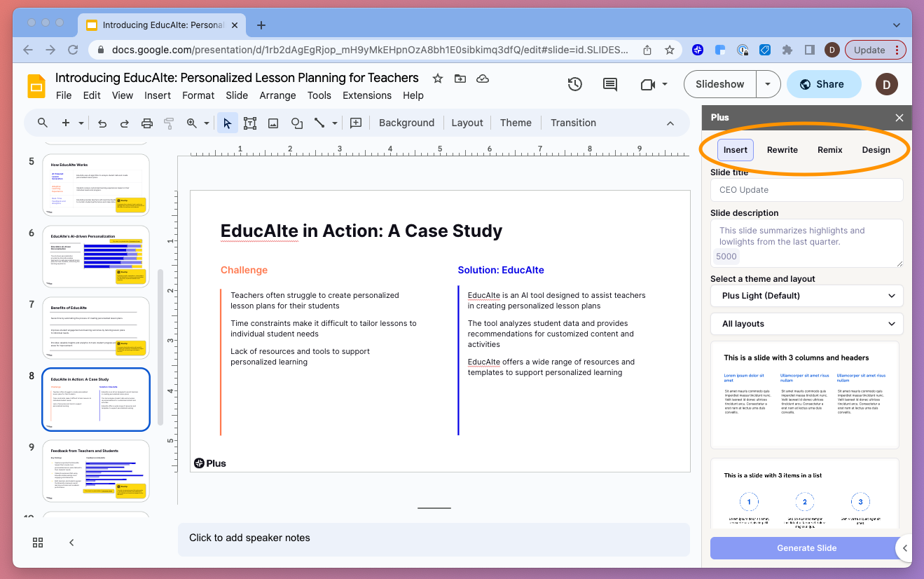Open the All layouts dropdown
The width and height of the screenshot is (924, 579).
(806, 324)
